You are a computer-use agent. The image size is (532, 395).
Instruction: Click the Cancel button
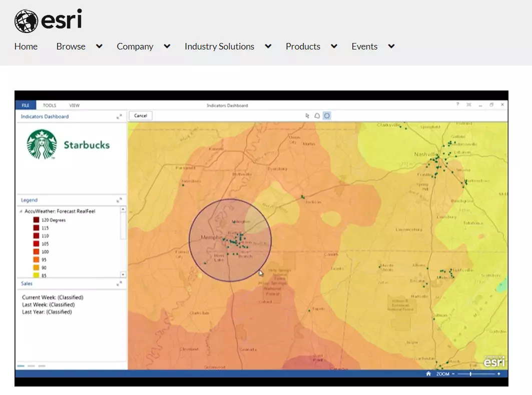click(141, 115)
